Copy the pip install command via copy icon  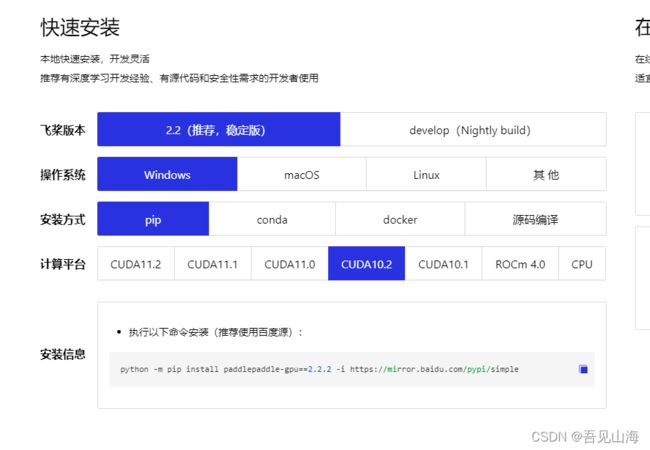click(583, 369)
